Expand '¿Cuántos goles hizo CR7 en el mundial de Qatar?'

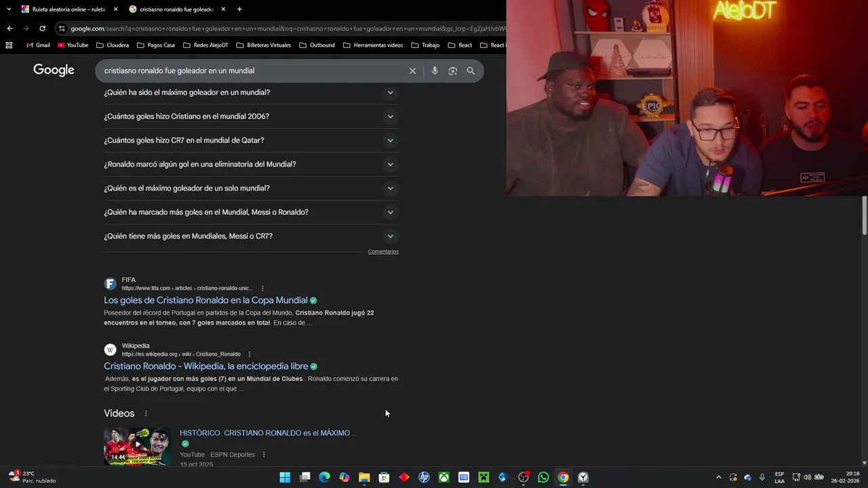[x=251, y=140]
